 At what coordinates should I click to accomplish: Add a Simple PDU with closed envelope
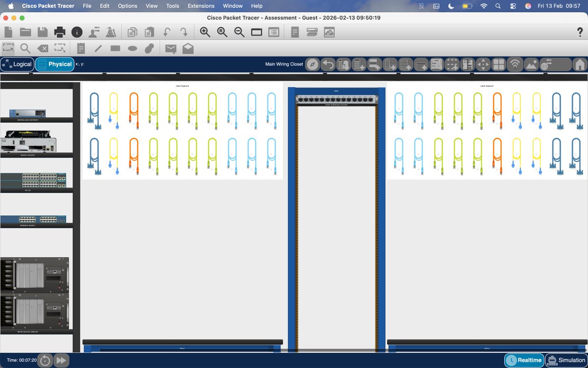tap(171, 48)
